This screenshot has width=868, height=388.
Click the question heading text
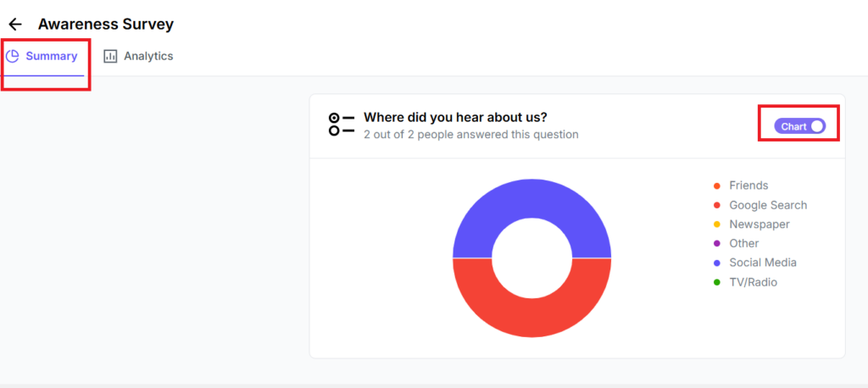455,117
